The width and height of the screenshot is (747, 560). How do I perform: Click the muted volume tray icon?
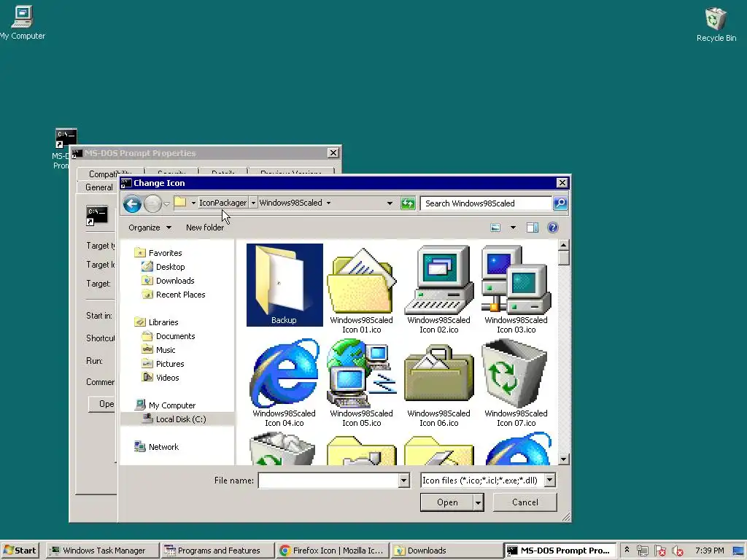(x=677, y=551)
